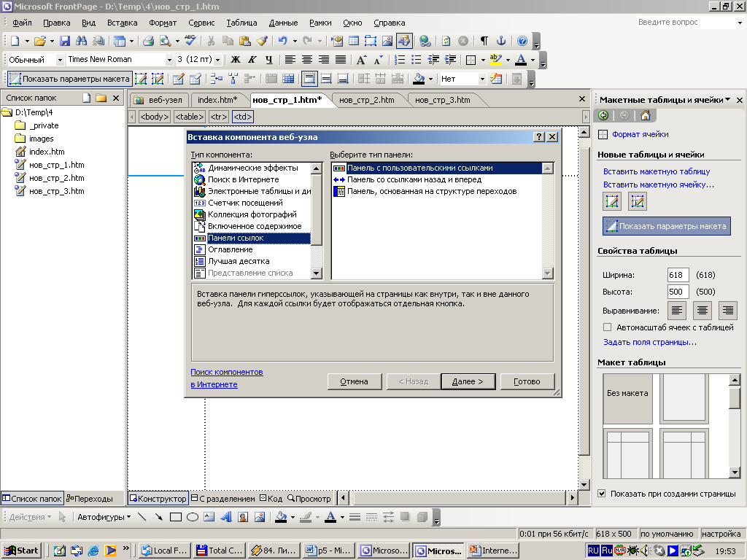This screenshot has height=560, width=747.
Task: Open the font color dropdown arrow in formatting toolbar
Action: point(533,60)
